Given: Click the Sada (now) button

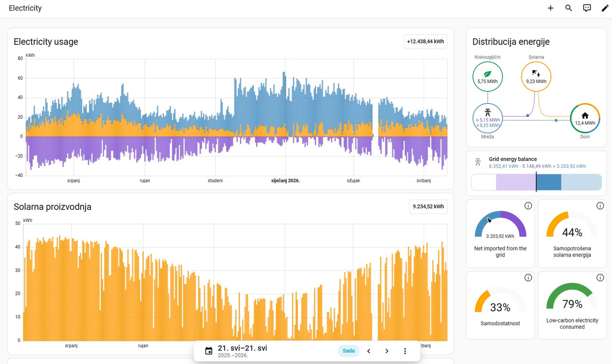Looking at the screenshot, I should (x=349, y=351).
